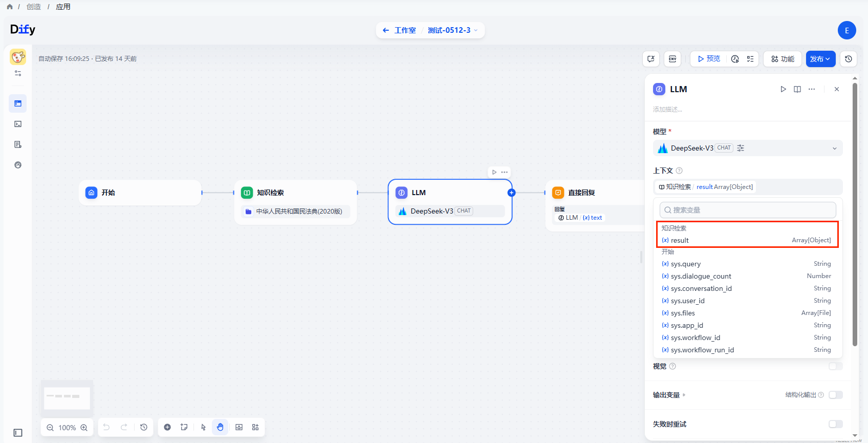Open LLM panel more options menu
Image resolution: width=868 pixels, height=443 pixels.
[812, 89]
